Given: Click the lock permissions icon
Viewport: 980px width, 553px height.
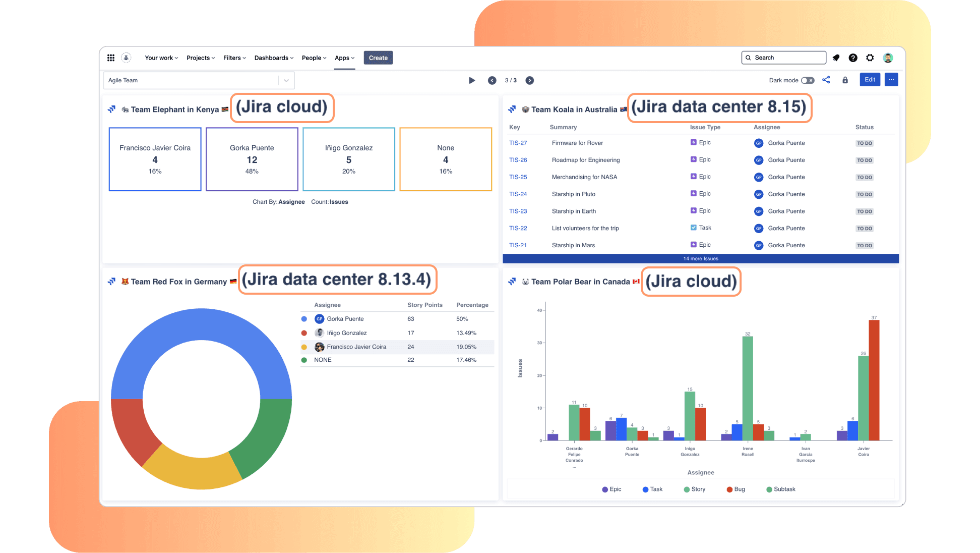Looking at the screenshot, I should pos(845,80).
